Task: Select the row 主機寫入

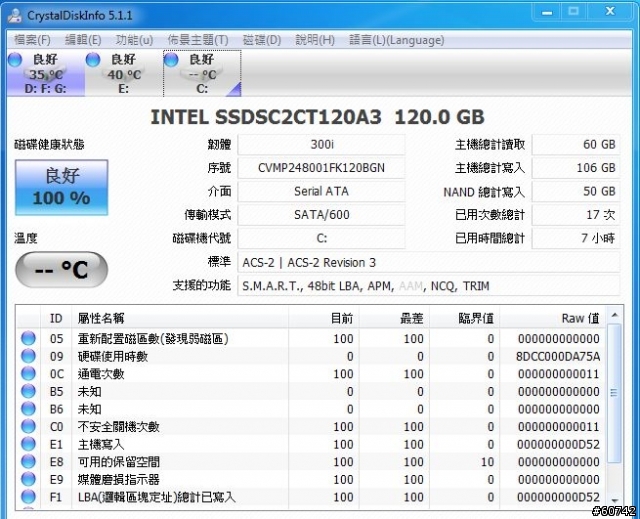Action: tap(311, 444)
